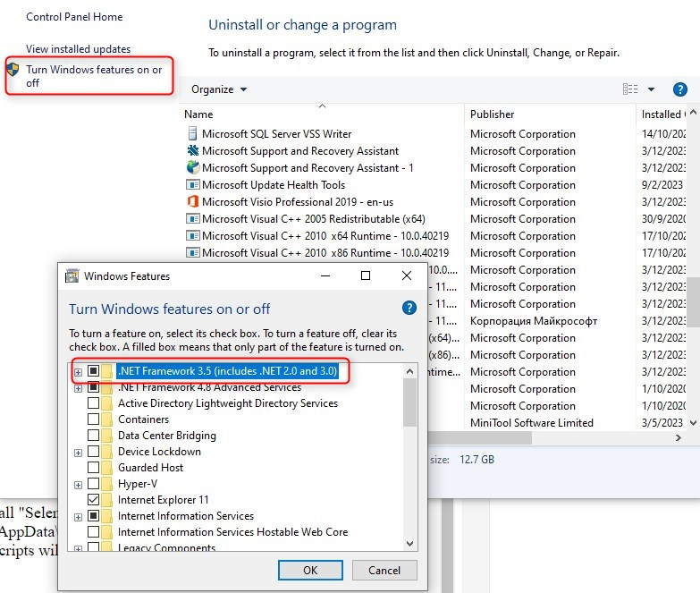
Task: Maximize the Windows Features dialog
Action: (x=366, y=275)
